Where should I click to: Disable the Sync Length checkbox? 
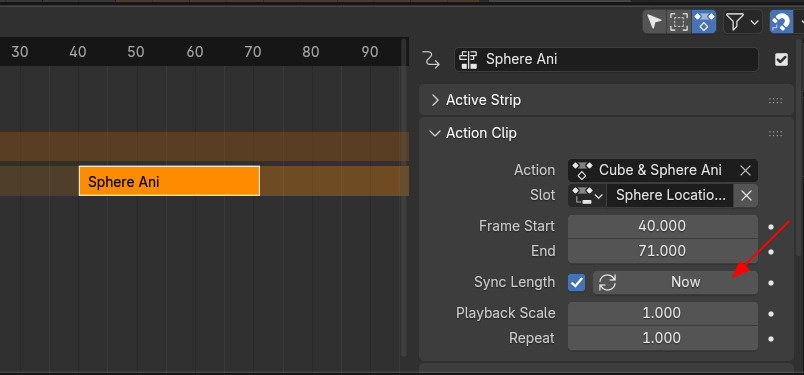tap(576, 282)
